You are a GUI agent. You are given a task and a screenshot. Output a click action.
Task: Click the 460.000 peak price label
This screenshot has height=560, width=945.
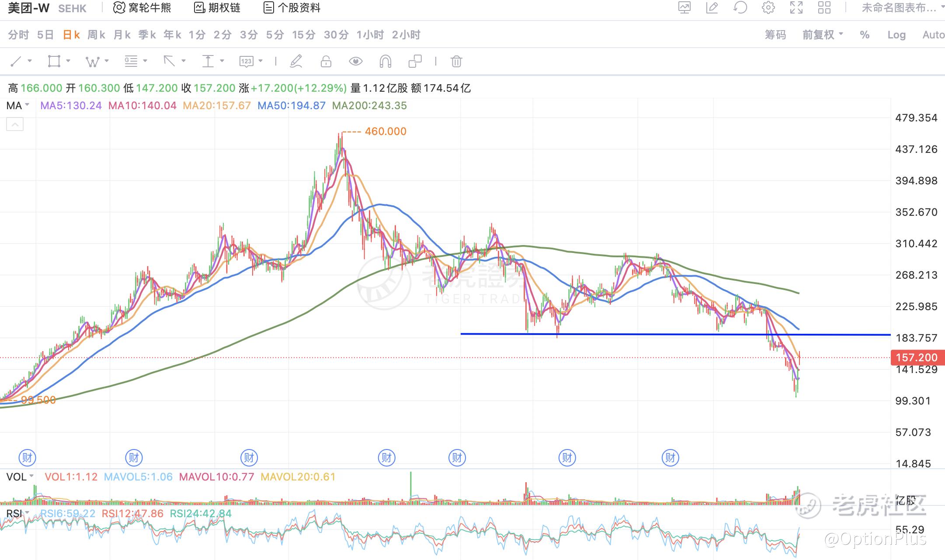(386, 131)
